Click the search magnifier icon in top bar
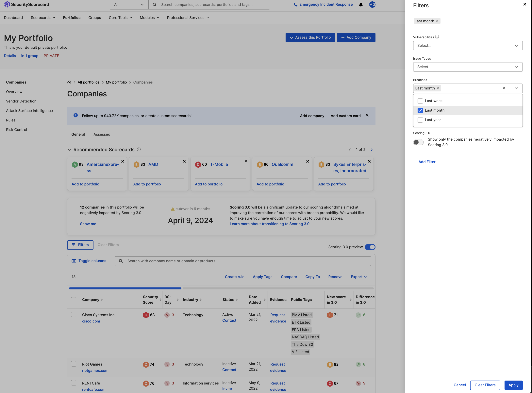 [155, 5]
